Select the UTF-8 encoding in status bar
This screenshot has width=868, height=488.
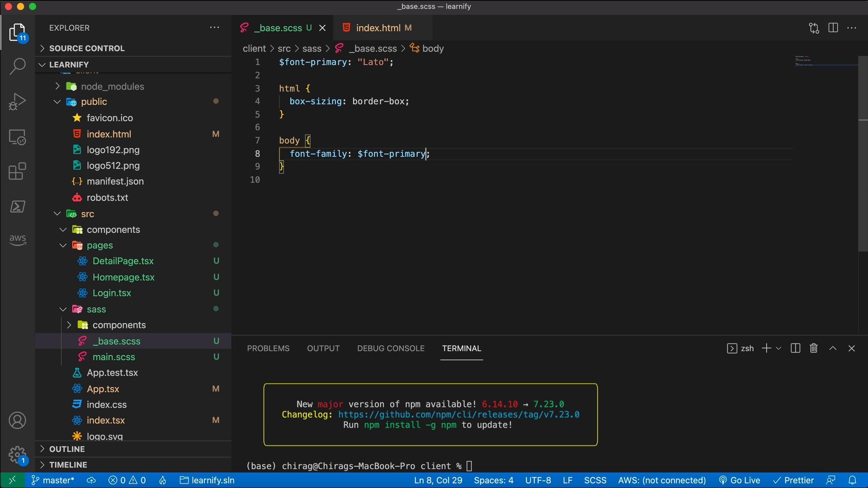coord(538,481)
